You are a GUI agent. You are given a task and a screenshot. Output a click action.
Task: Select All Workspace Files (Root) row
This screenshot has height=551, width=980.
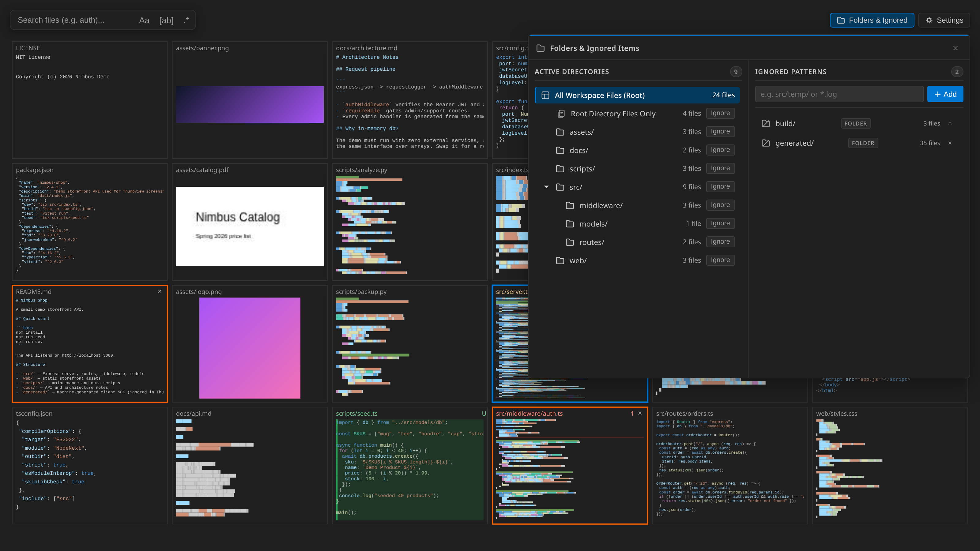[637, 95]
